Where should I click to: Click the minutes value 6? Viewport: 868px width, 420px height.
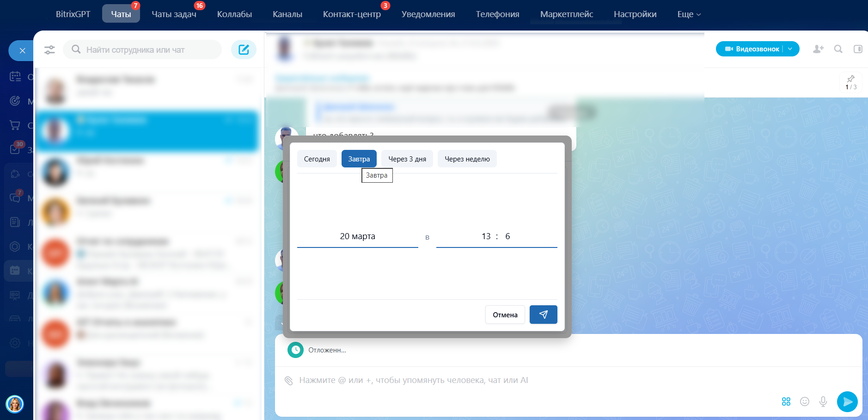tap(507, 236)
